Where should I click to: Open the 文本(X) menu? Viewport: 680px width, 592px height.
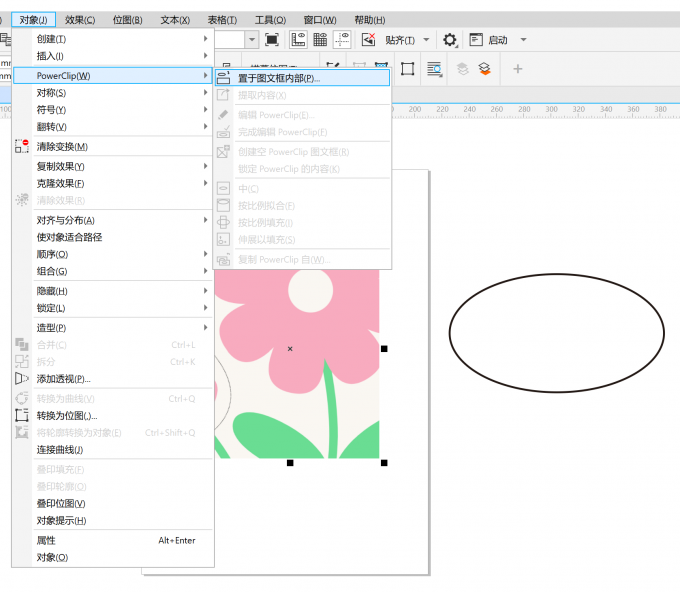click(x=175, y=20)
